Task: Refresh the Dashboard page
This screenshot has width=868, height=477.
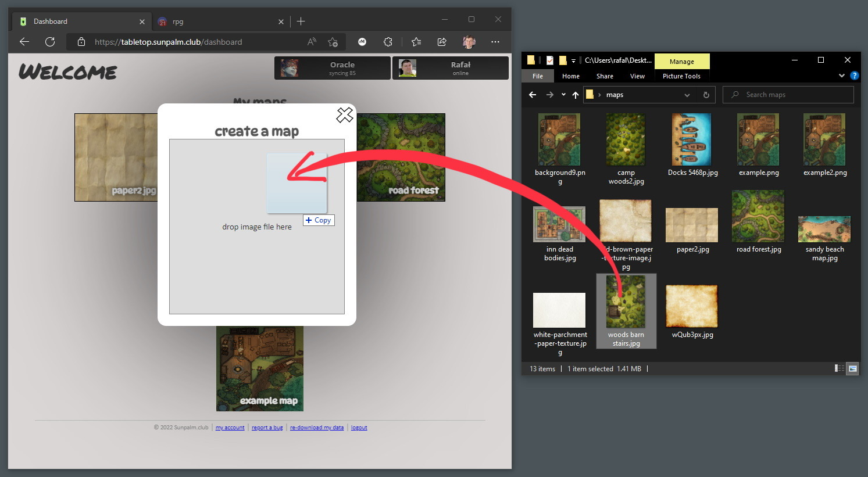Action: 50,42
